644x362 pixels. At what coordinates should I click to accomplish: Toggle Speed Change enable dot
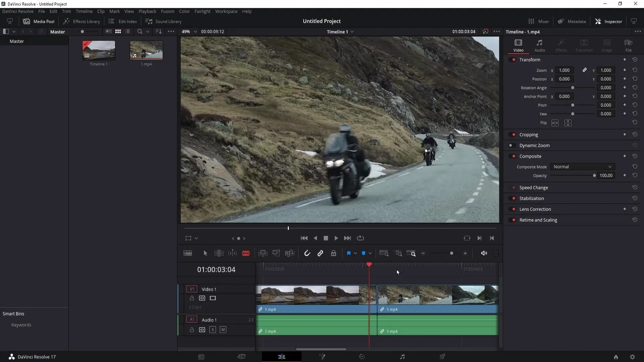pos(514,187)
